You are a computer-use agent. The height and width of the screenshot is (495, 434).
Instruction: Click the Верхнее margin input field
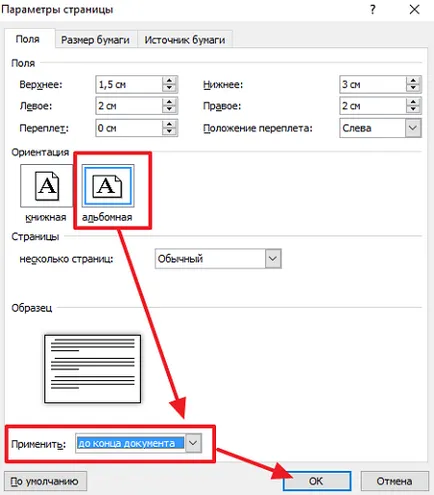(129, 84)
